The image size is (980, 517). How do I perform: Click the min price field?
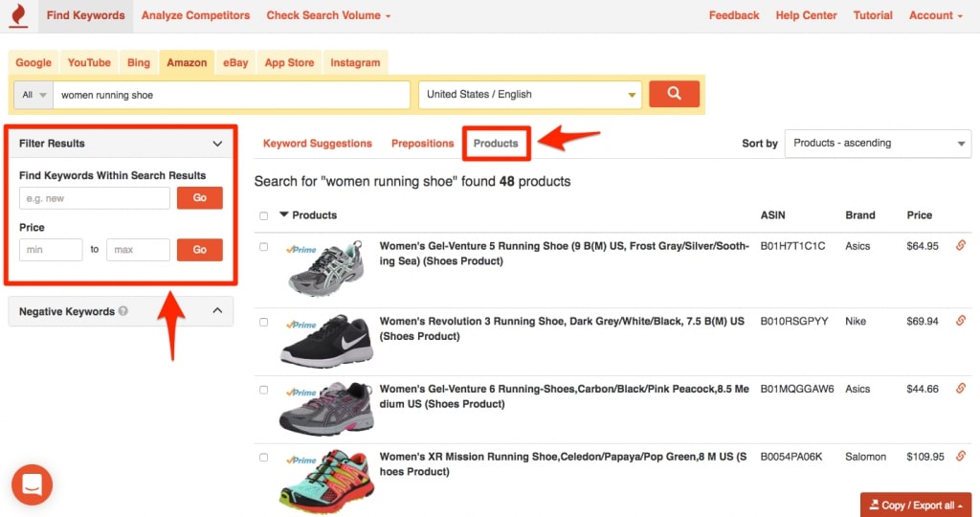(x=51, y=250)
